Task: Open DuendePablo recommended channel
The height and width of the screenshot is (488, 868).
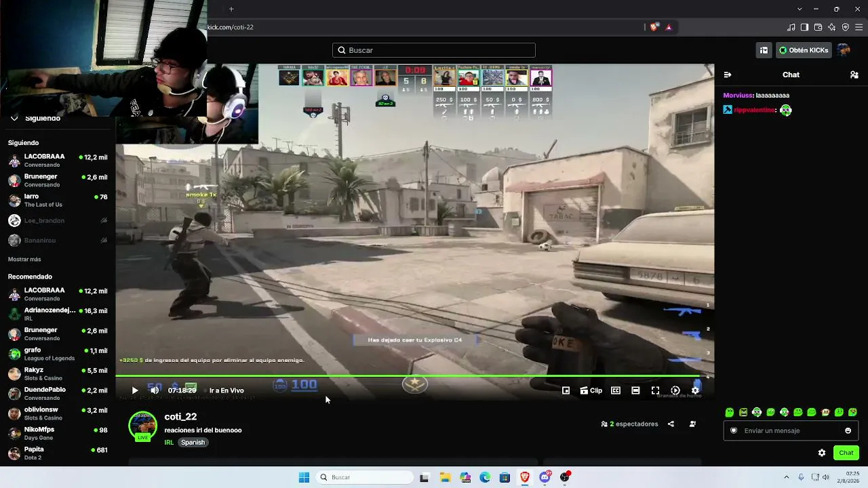Action: pos(58,394)
